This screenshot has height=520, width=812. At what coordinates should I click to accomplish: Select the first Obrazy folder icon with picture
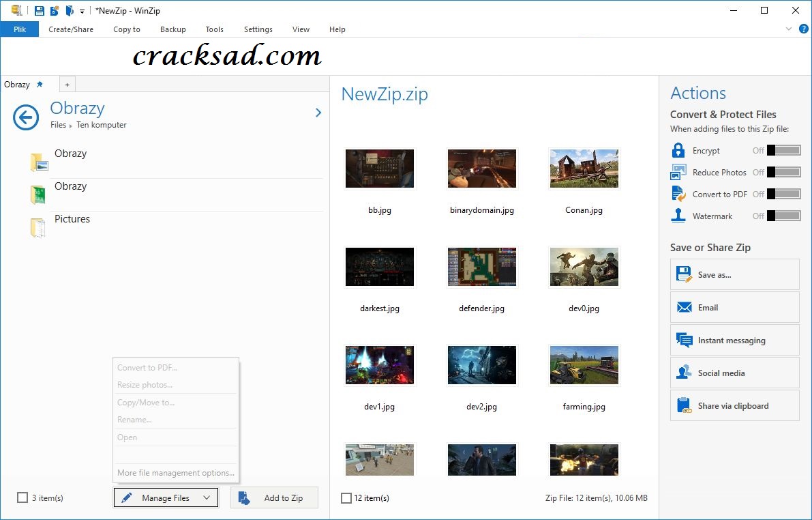coord(40,162)
